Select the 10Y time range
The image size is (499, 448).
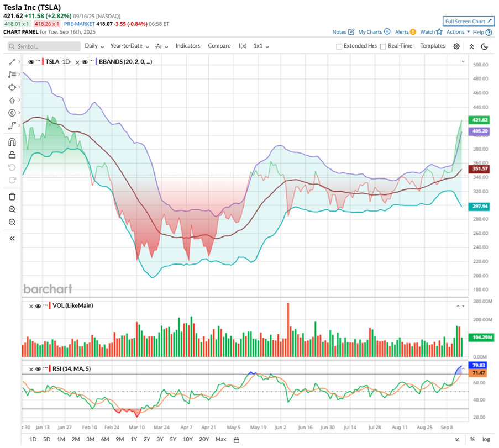pyautogui.click(x=188, y=439)
